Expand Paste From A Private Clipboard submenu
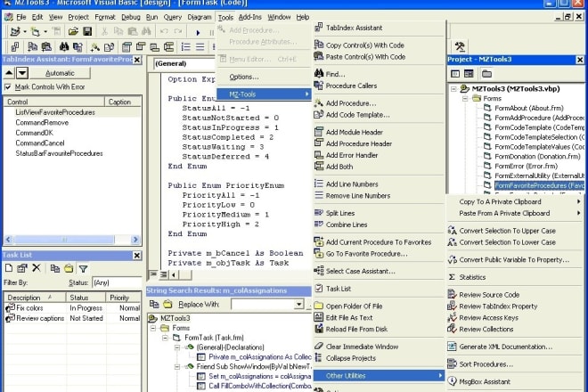Screen dimensions: 588x392 (x=578, y=213)
